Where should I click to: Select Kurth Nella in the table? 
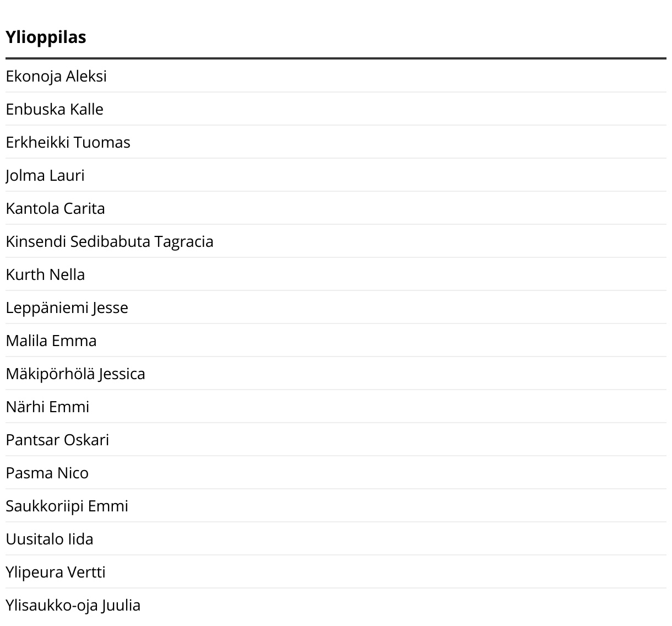click(45, 274)
